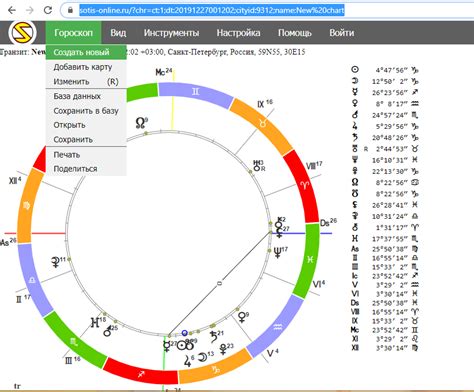The image size is (474, 392).
Task: Click Neptune glyph in the chart wheel
Action: [x=277, y=253]
